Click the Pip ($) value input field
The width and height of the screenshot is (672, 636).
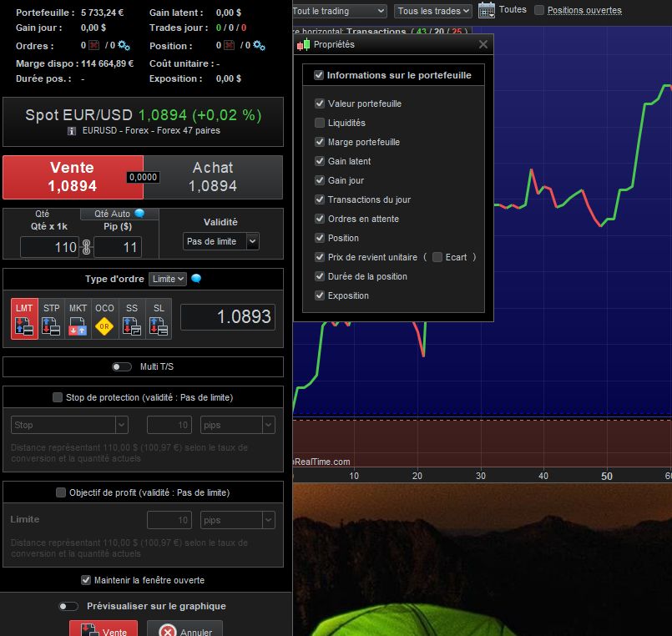(118, 247)
